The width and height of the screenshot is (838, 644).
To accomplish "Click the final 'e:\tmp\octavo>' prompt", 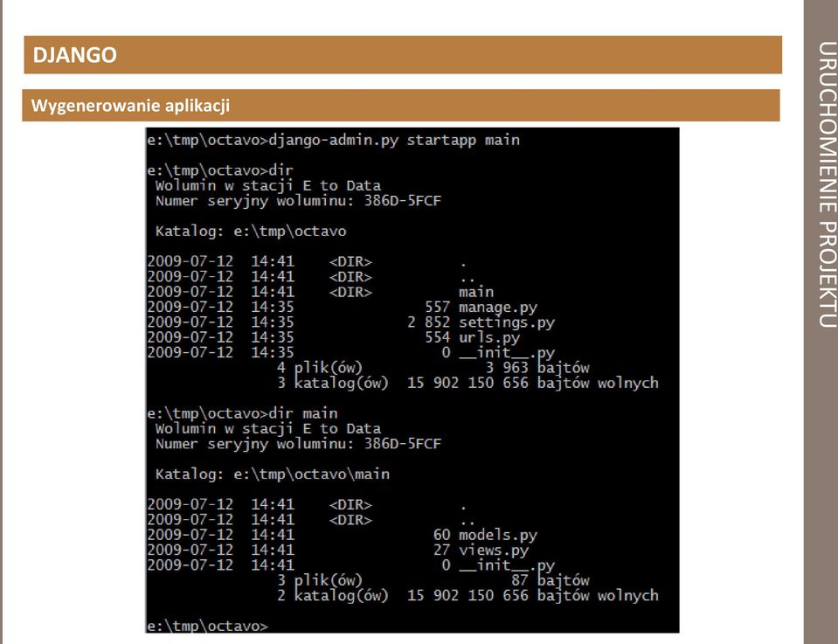I will [207, 626].
